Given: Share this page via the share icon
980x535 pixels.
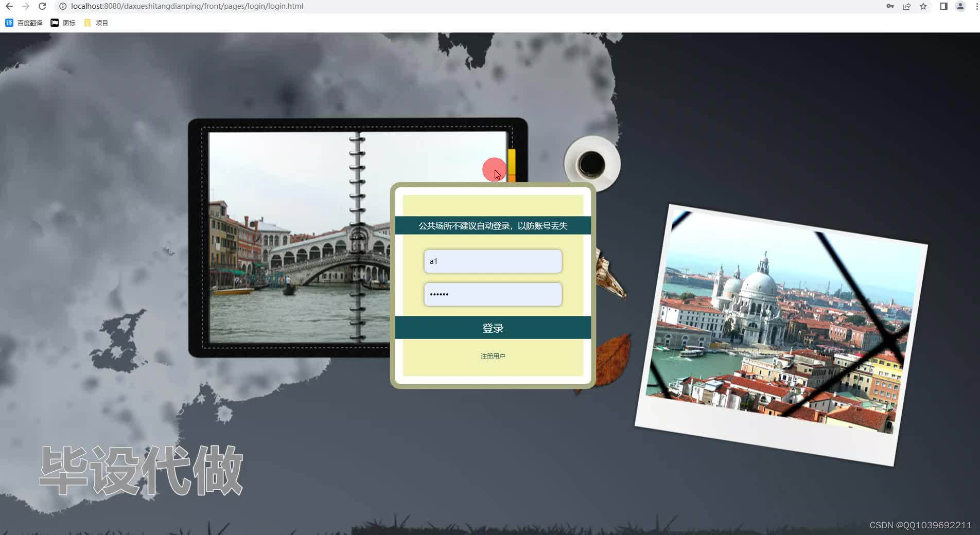Looking at the screenshot, I should [906, 6].
